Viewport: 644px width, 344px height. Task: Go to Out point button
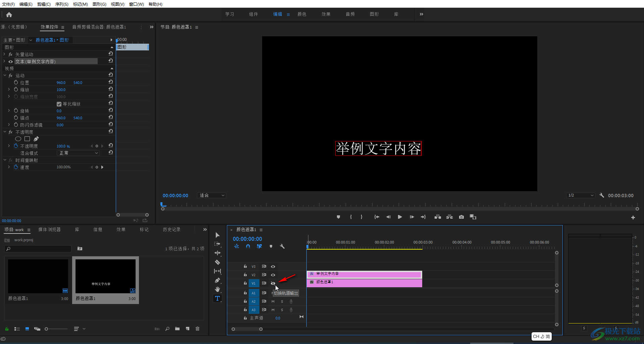tap(423, 217)
